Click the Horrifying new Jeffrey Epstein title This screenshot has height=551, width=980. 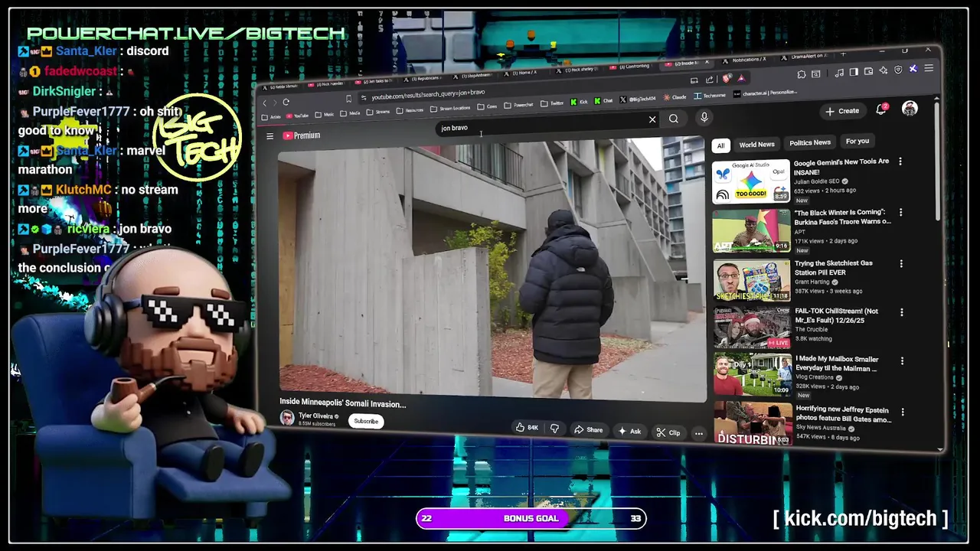coord(843,414)
